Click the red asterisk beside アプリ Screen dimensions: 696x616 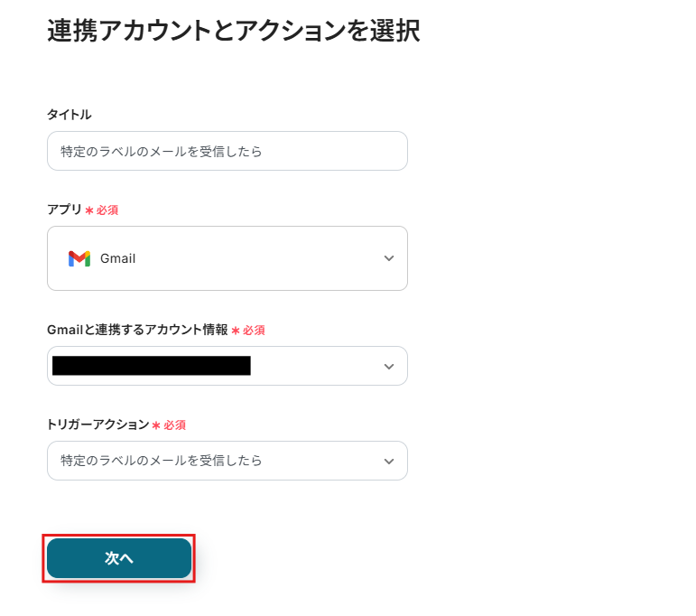point(89,210)
